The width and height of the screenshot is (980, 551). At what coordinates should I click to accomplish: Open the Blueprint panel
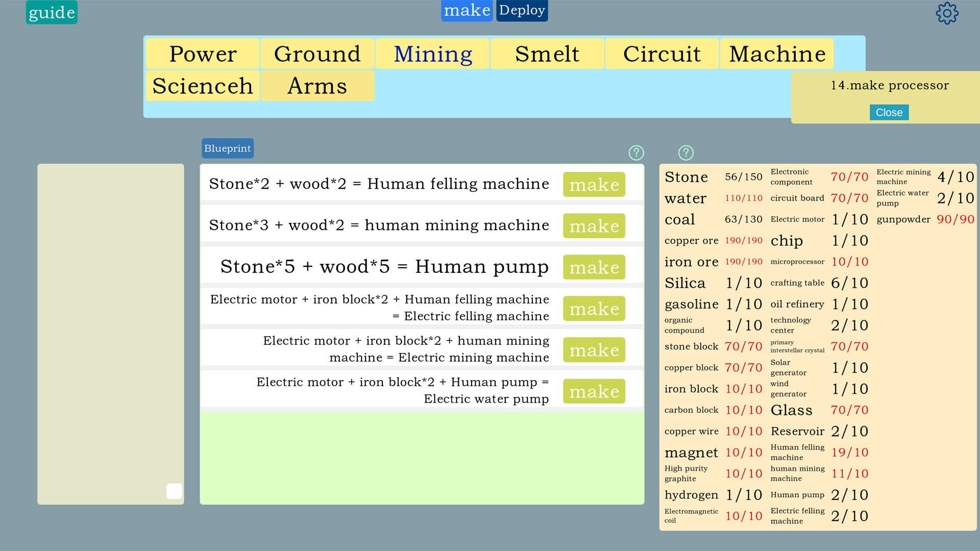coord(227,148)
